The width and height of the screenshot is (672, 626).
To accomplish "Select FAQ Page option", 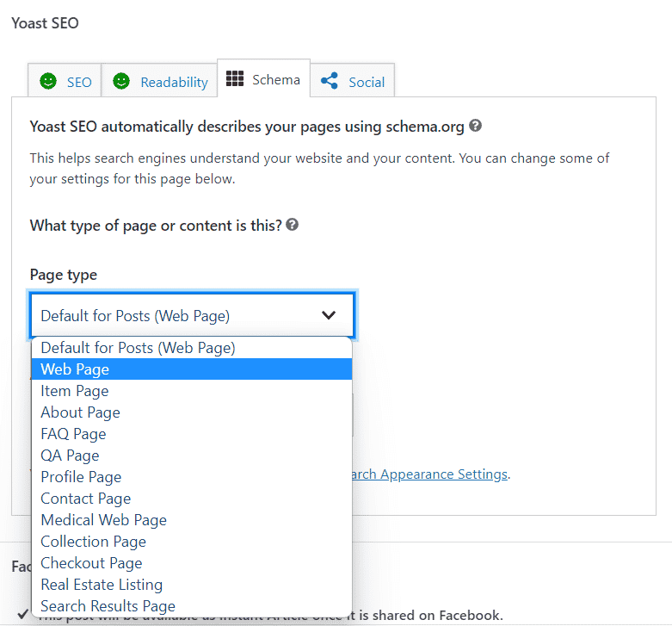I will point(73,434).
